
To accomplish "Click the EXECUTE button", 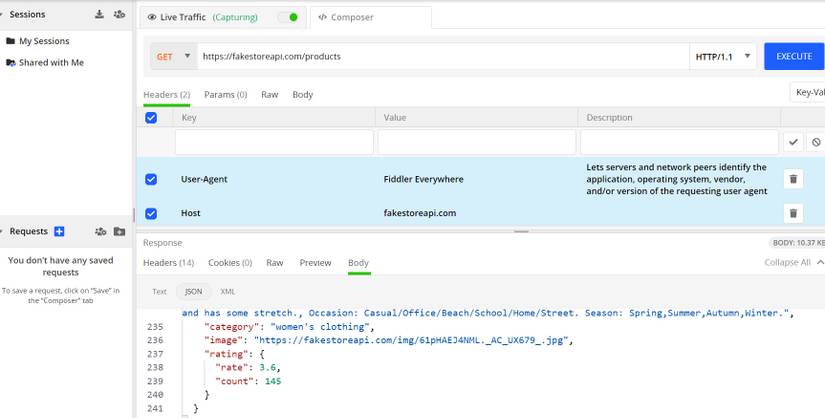I will [794, 56].
